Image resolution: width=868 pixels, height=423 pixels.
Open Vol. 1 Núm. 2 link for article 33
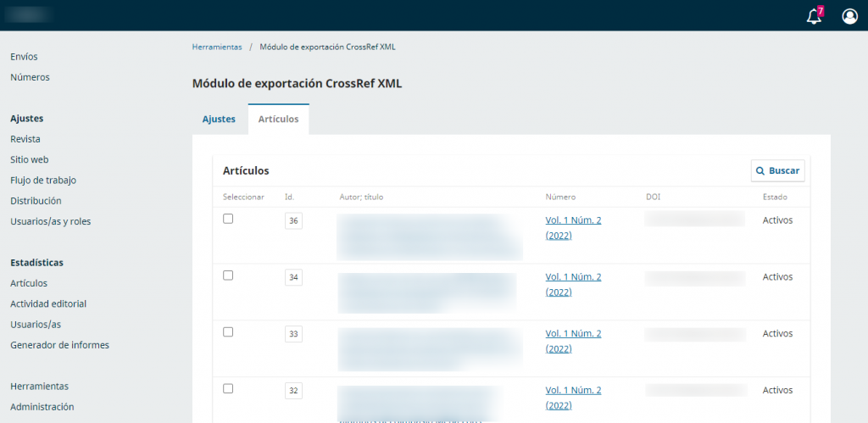pos(573,341)
